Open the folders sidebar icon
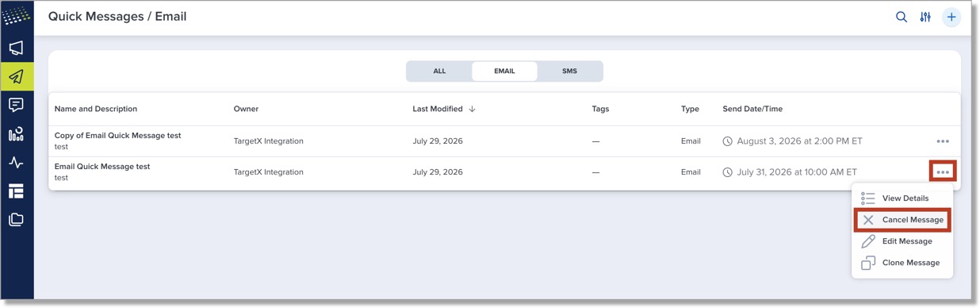 tap(17, 220)
